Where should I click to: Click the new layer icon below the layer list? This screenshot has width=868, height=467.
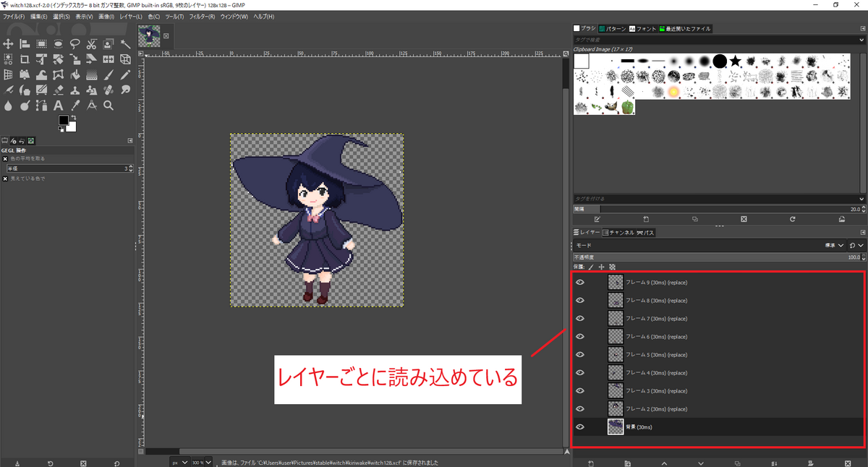590,463
